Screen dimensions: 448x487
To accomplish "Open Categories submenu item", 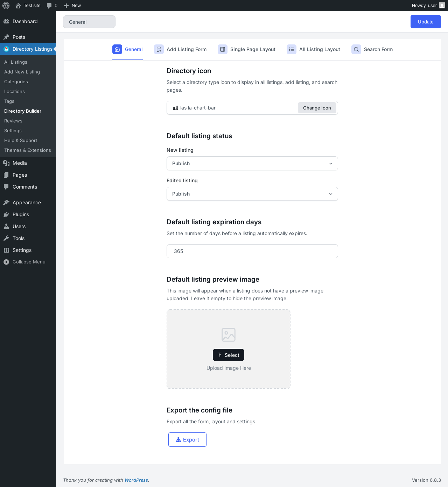I will click(x=16, y=82).
